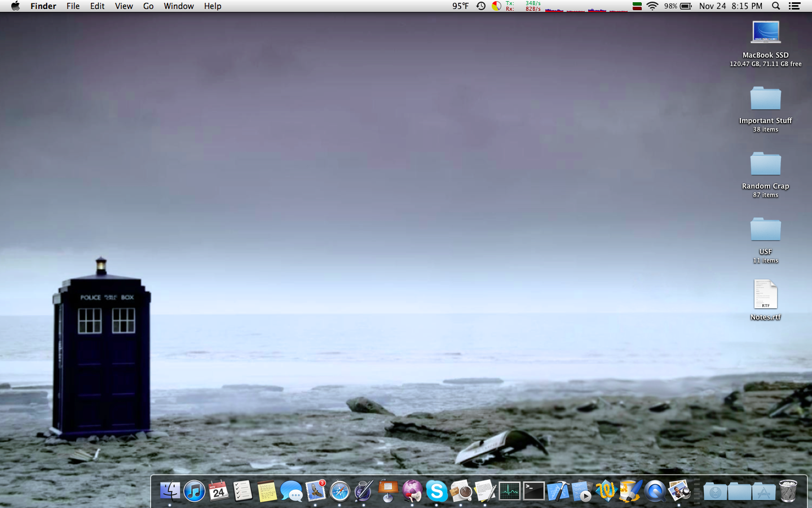Open Finder from the Dock
Viewport: 812px width, 508px height.
coord(170,491)
